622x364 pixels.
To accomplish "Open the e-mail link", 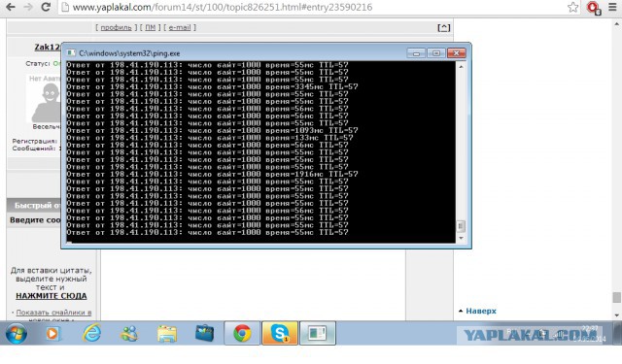I will (x=179, y=27).
